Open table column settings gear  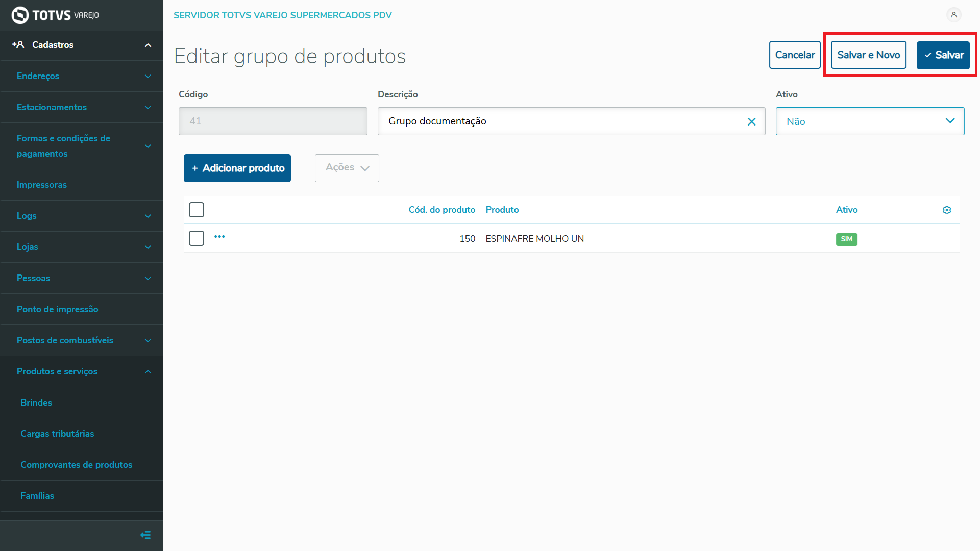pyautogui.click(x=947, y=210)
